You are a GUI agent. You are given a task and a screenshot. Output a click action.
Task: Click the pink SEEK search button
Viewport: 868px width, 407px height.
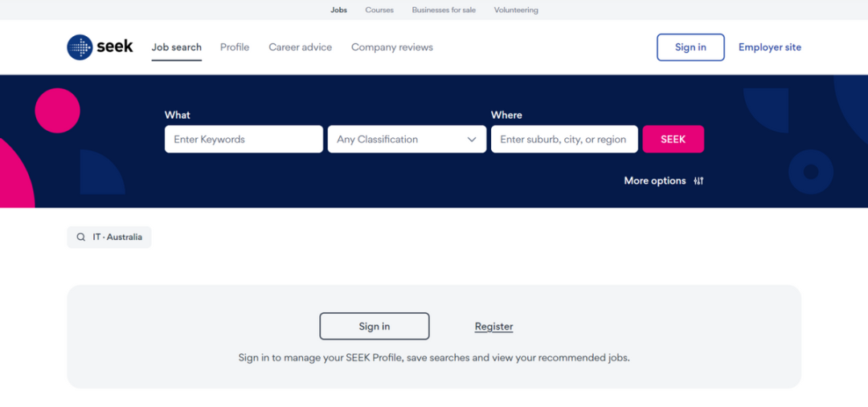(674, 140)
